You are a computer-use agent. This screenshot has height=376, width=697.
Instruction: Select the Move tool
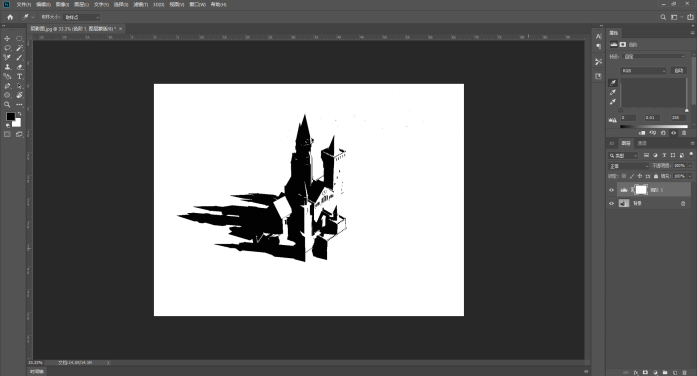(x=7, y=39)
